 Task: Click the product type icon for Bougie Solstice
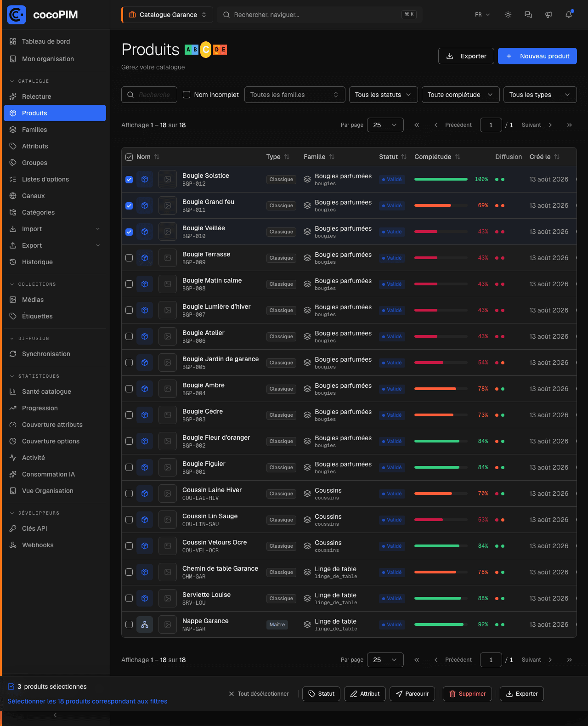click(x=145, y=179)
